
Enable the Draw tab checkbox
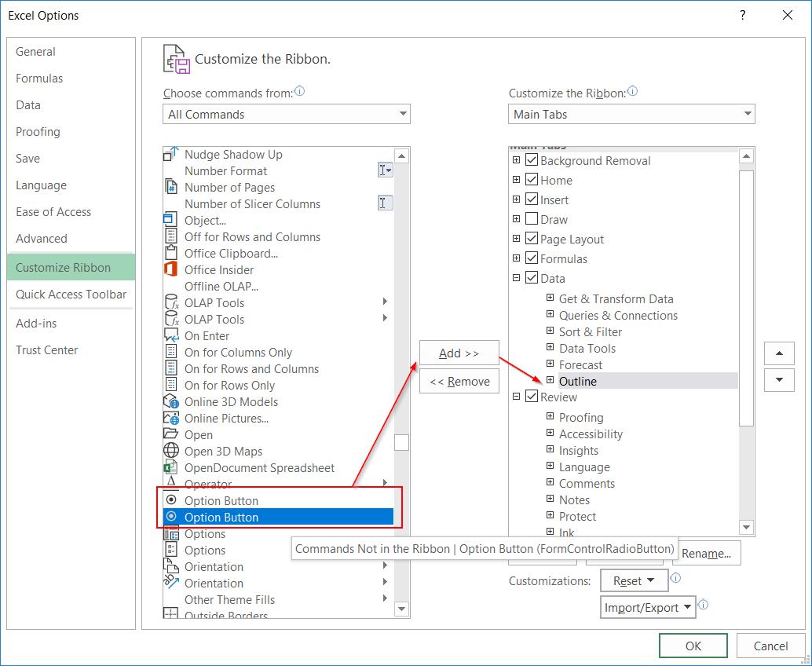[x=532, y=219]
